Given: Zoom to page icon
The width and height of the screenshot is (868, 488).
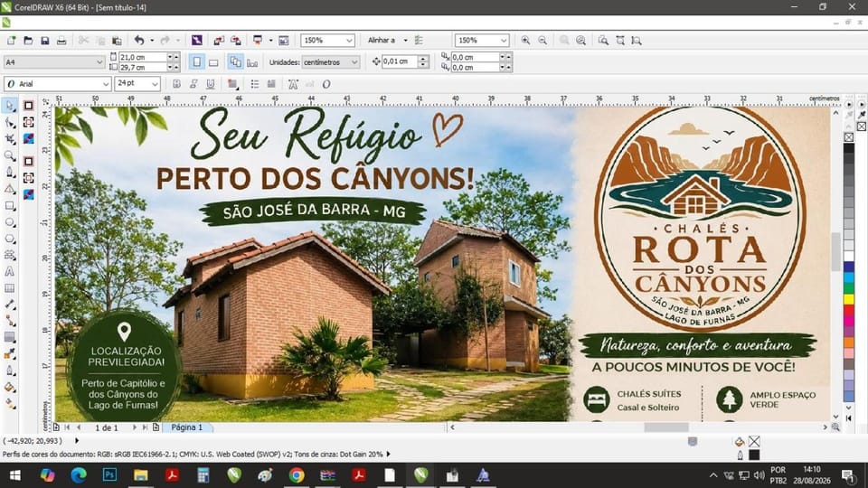Looking at the screenshot, I should coord(603,41).
